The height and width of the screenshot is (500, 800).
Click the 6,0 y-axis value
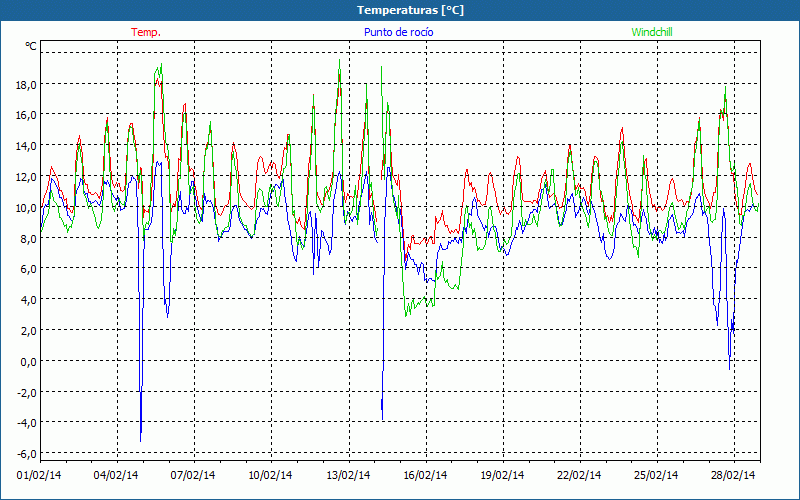(x=29, y=270)
